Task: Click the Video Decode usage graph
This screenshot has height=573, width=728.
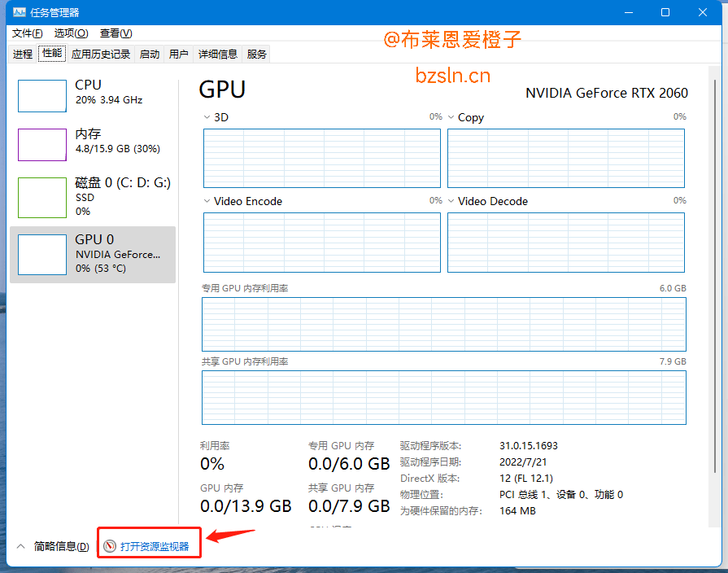Action: [566, 243]
